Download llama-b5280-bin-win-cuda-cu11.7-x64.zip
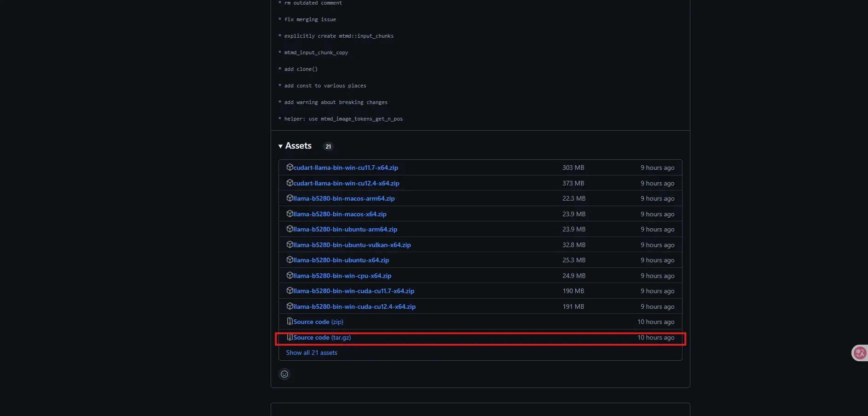The height and width of the screenshot is (416, 868). [x=353, y=291]
